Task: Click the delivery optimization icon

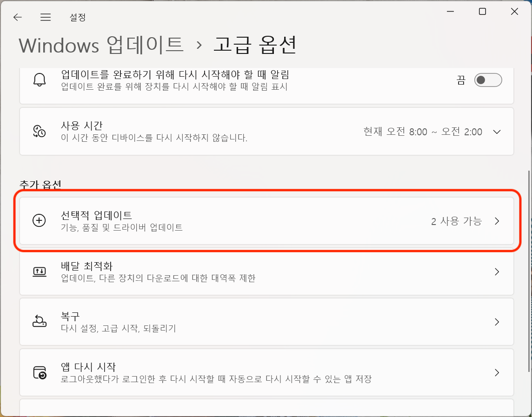Action: (40, 271)
